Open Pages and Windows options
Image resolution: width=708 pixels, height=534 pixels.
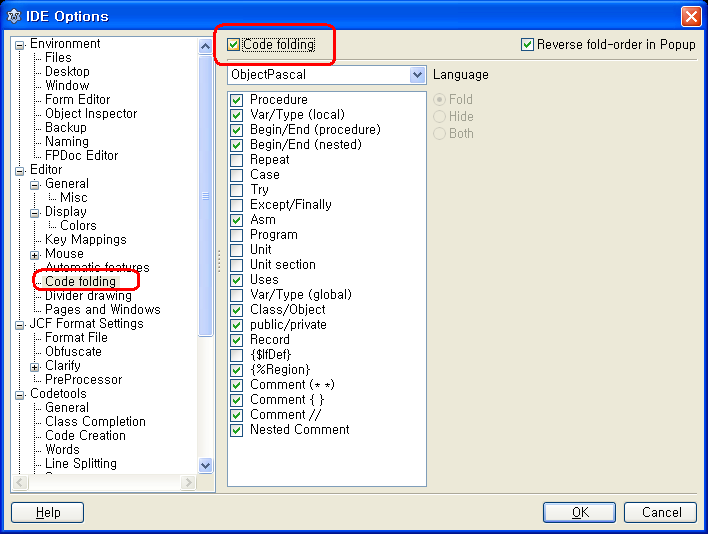coord(103,310)
